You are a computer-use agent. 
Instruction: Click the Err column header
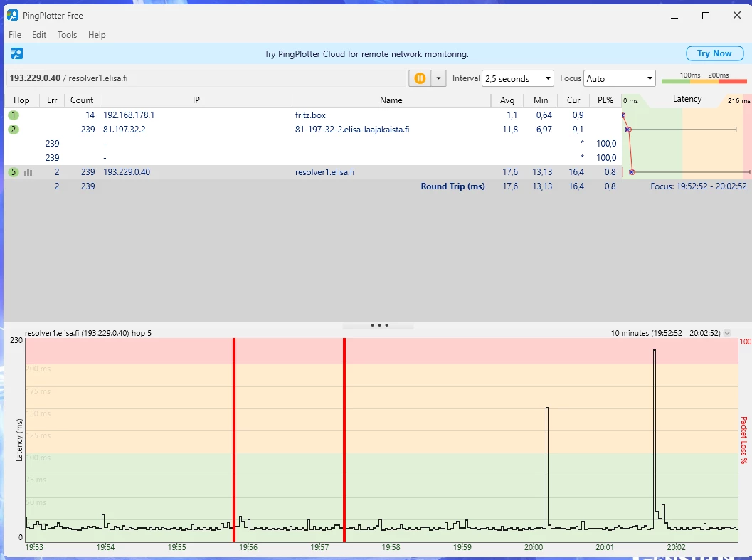pyautogui.click(x=52, y=100)
